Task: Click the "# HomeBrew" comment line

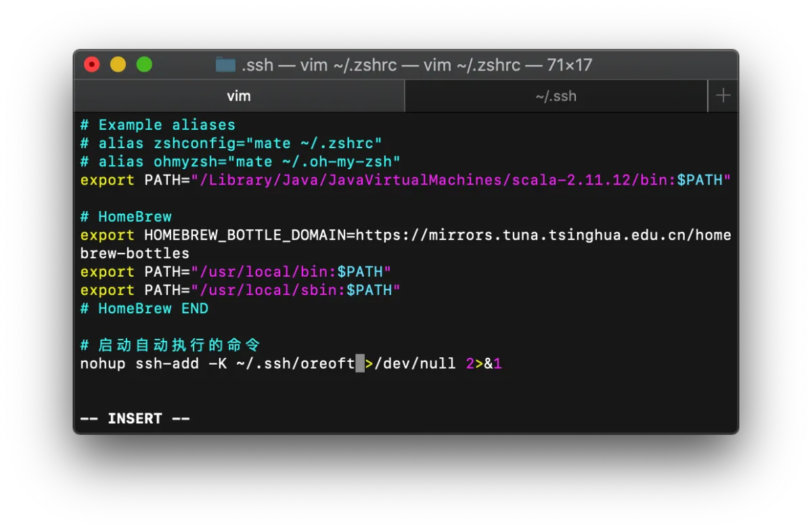Action: [126, 216]
